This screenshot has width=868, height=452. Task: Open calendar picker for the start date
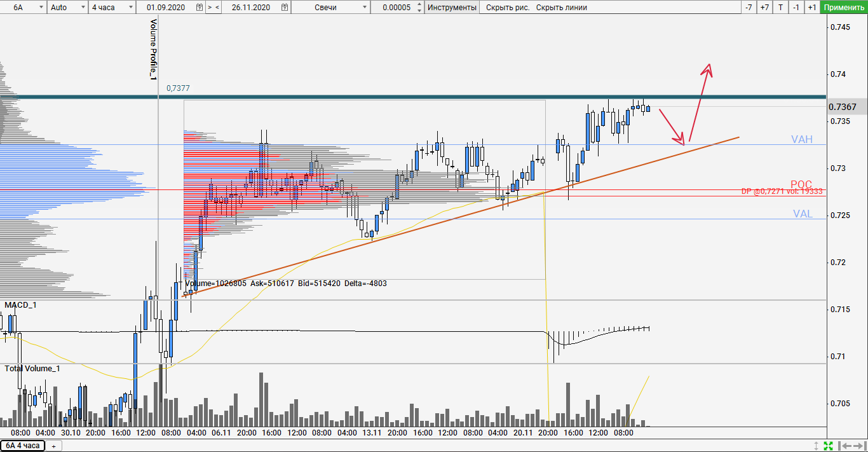coord(200,8)
